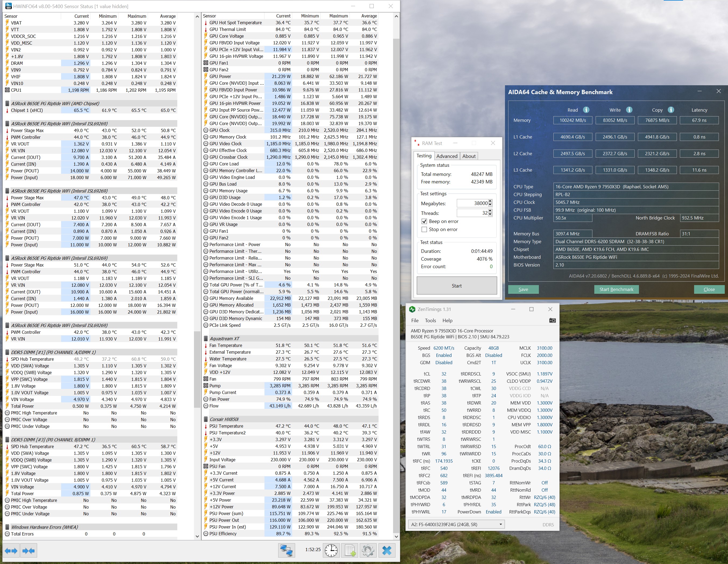Start logging with the sheet-plus icon
Viewport: 728px width, 564px height.
click(350, 550)
